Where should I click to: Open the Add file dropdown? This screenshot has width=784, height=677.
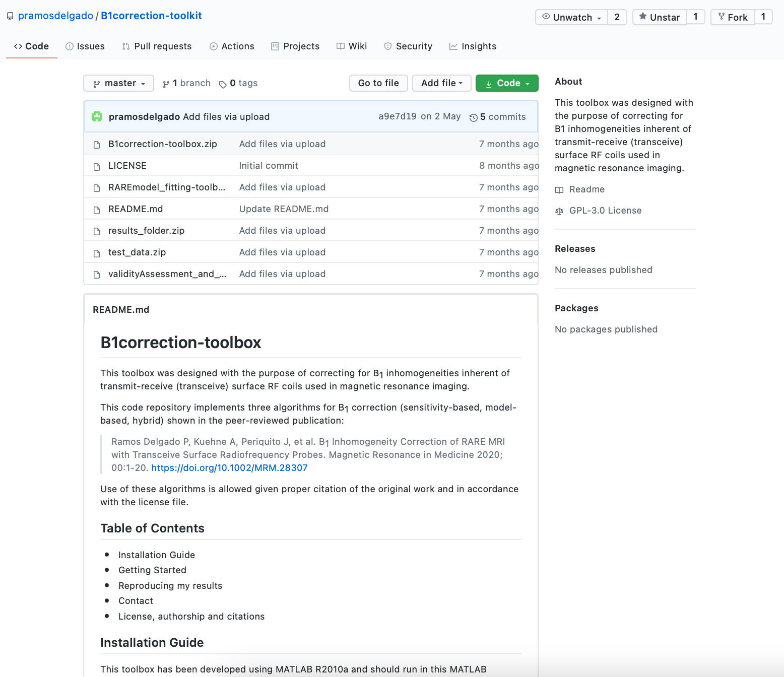click(x=441, y=83)
